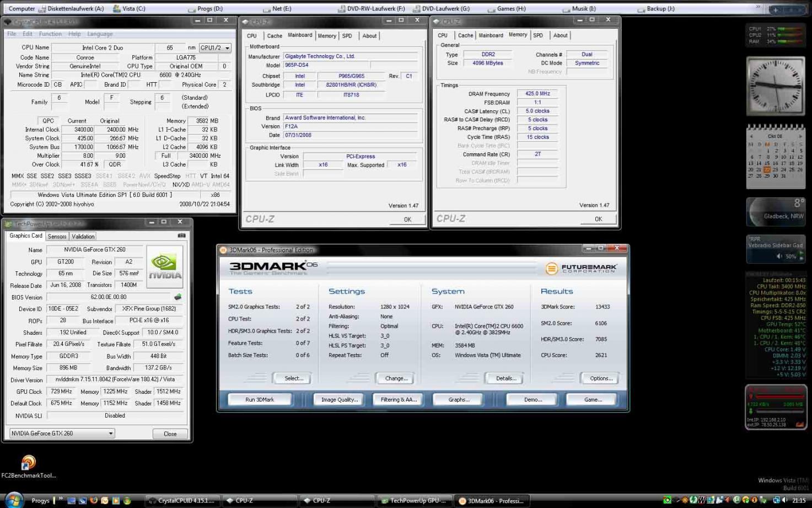Screen dimensions: 812x508
Task: Open the Progs (D:) drive shortcut
Action: (205, 8)
